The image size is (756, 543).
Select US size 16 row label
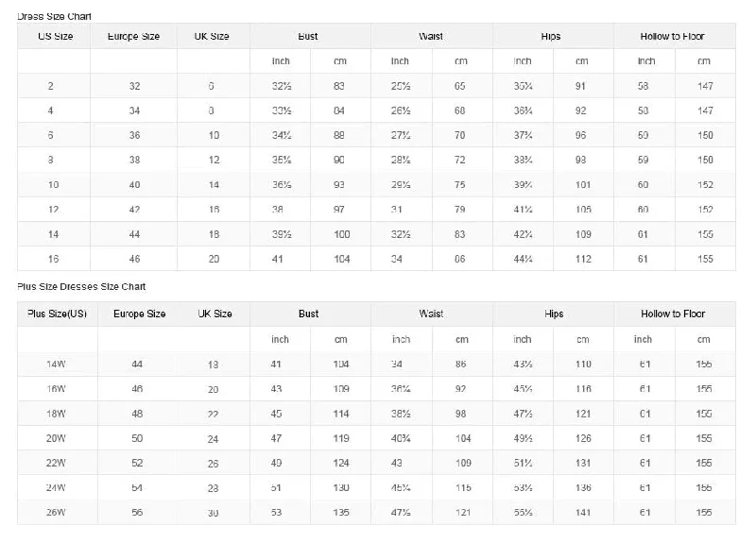53,259
